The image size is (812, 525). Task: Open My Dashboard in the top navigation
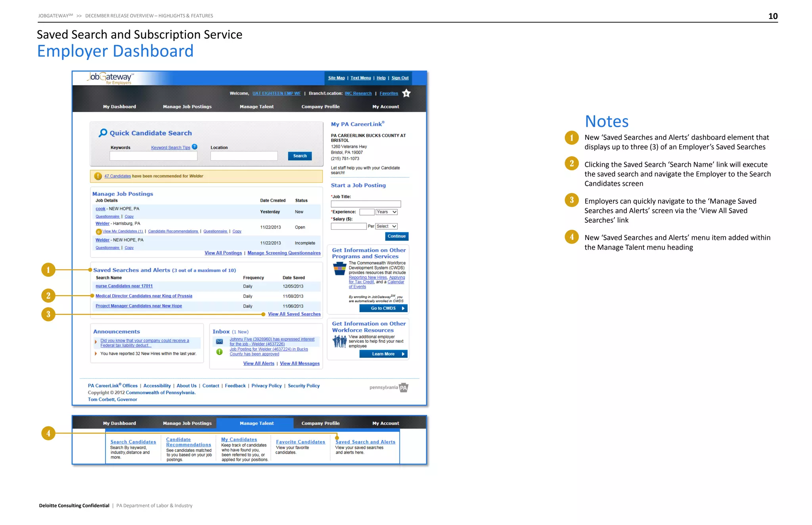(x=119, y=107)
